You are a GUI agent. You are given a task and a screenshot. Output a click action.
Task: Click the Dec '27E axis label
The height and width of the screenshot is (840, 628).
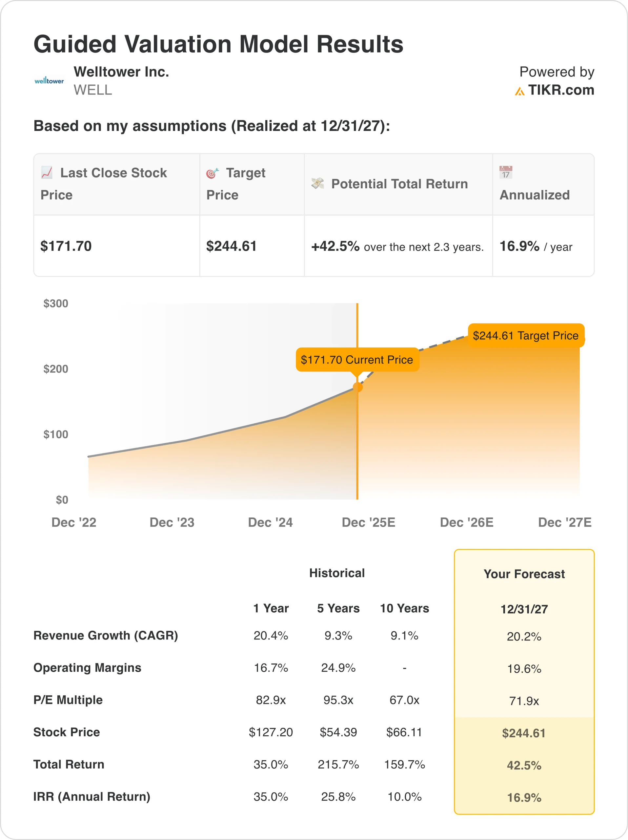coord(565,522)
